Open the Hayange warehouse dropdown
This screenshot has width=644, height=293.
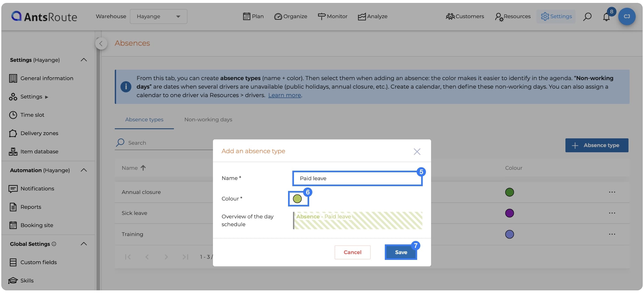[158, 16]
